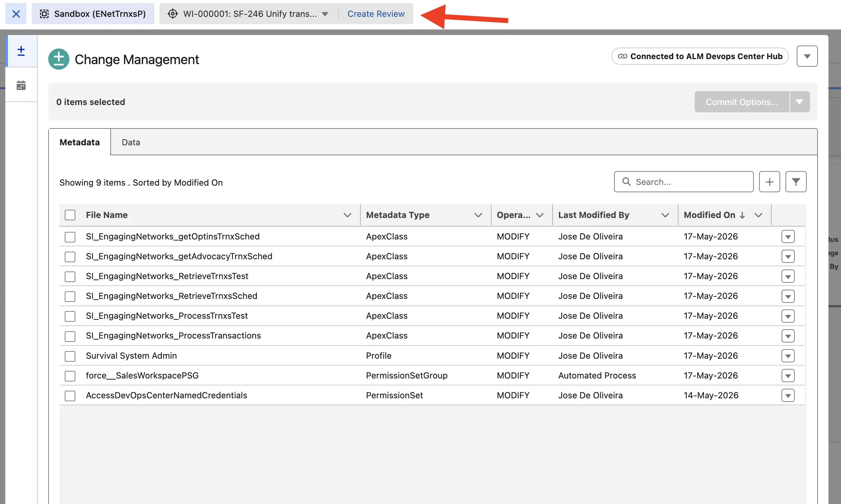Image resolution: width=841 pixels, height=504 pixels.
Task: Check the SI_EngagingNetworks_getAdvocacyTrnxSched row checkbox
Action: click(x=70, y=256)
